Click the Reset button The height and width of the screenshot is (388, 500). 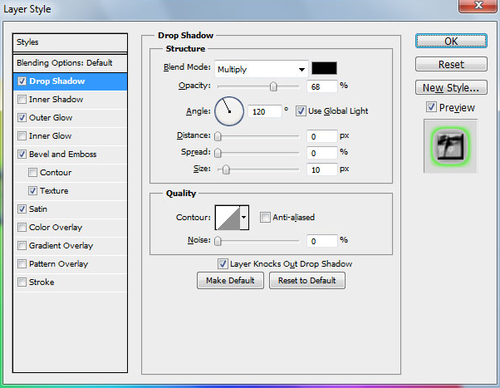coord(451,64)
